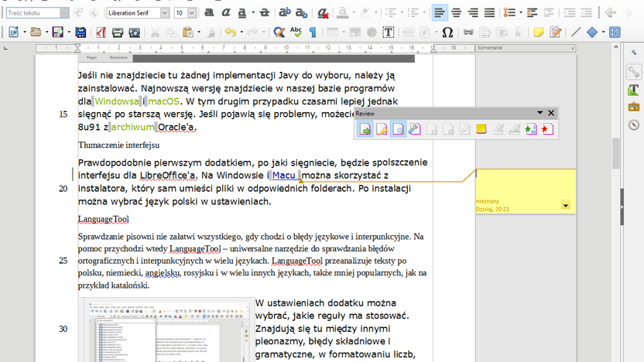Click the Save document icon
Viewport: 644px width, 362px height.
pyautogui.click(x=57, y=32)
